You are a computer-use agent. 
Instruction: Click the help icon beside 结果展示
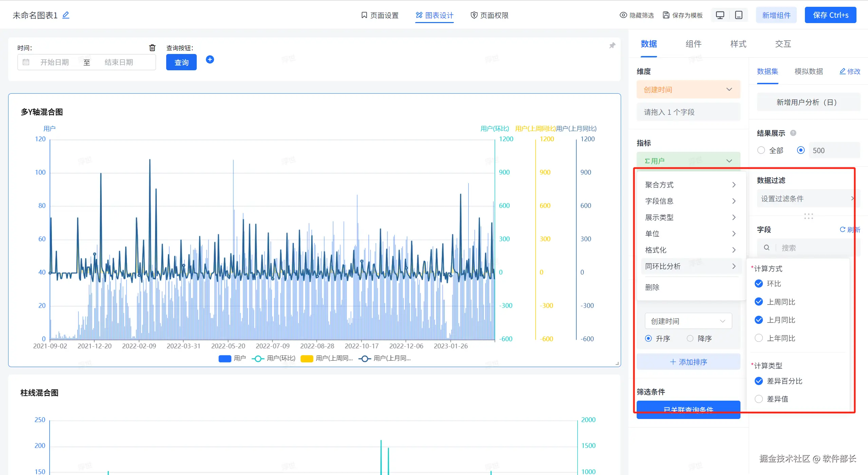pos(793,133)
